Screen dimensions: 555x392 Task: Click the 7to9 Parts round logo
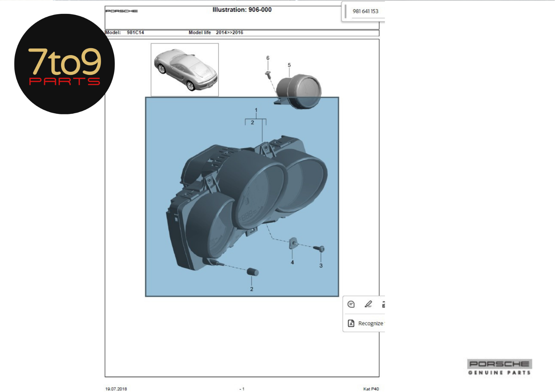[65, 64]
